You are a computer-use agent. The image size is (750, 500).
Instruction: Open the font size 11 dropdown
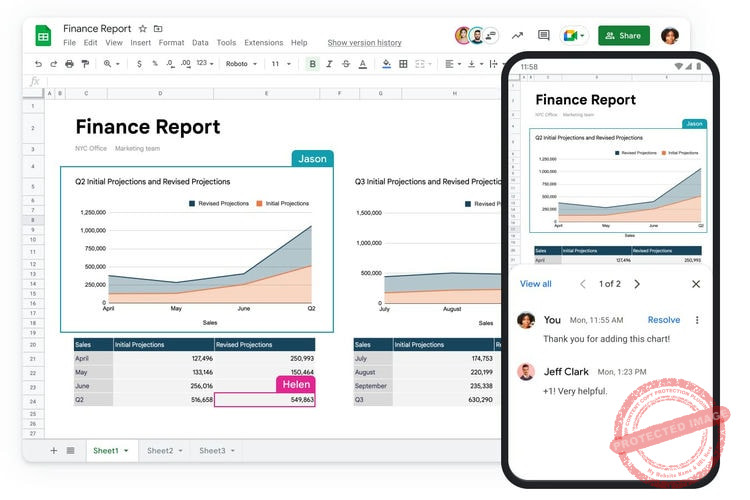pos(281,64)
